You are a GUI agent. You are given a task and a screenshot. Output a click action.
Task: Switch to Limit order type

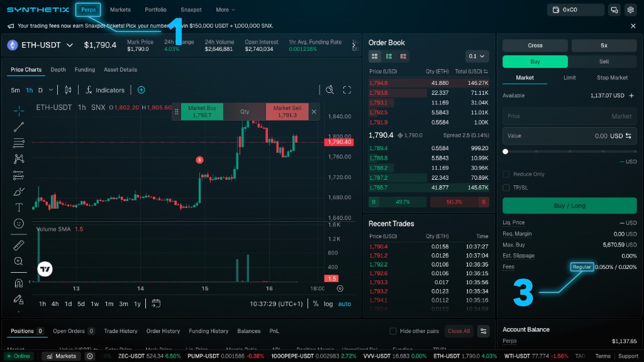(x=569, y=77)
